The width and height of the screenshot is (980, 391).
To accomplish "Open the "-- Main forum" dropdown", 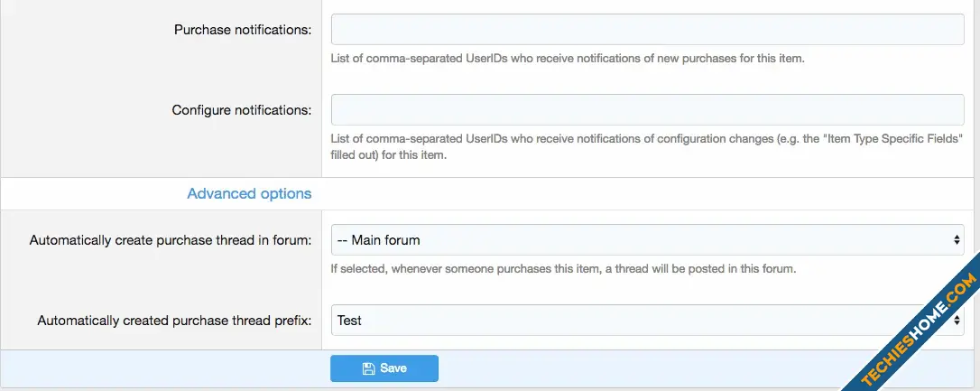I will tap(648, 239).
